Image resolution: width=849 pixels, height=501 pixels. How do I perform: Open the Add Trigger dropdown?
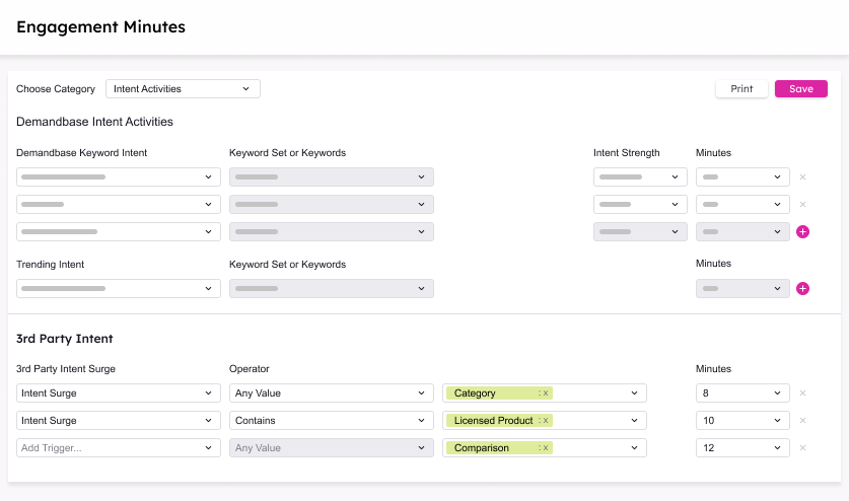click(x=118, y=448)
